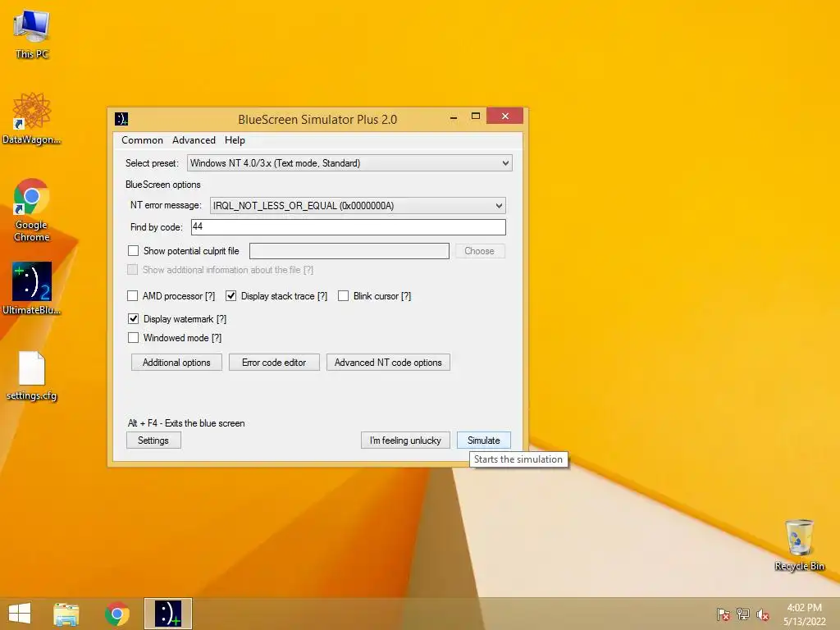Expand the NT error message dropdown
840x630 pixels.
358,206
